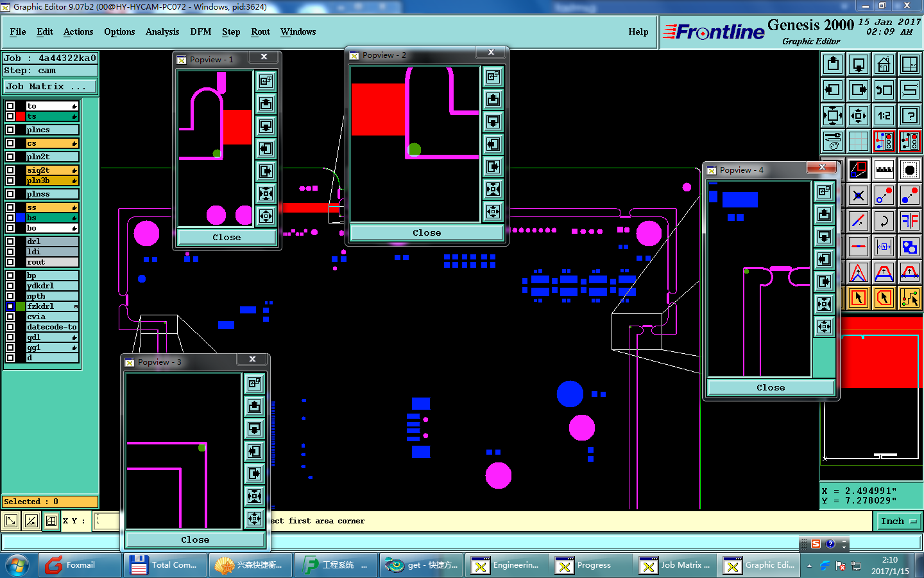Close Popview 1 with its Close button
Image resolution: width=924 pixels, height=578 pixels.
coord(227,237)
